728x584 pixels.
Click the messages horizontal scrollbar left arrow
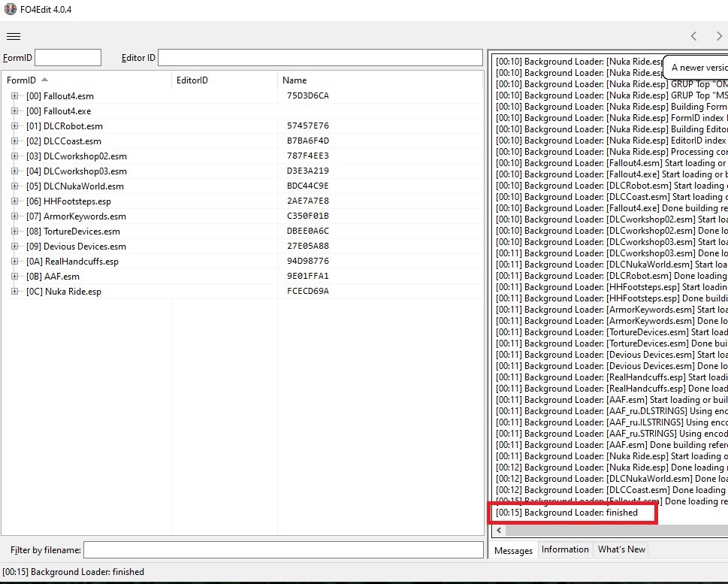[498, 530]
